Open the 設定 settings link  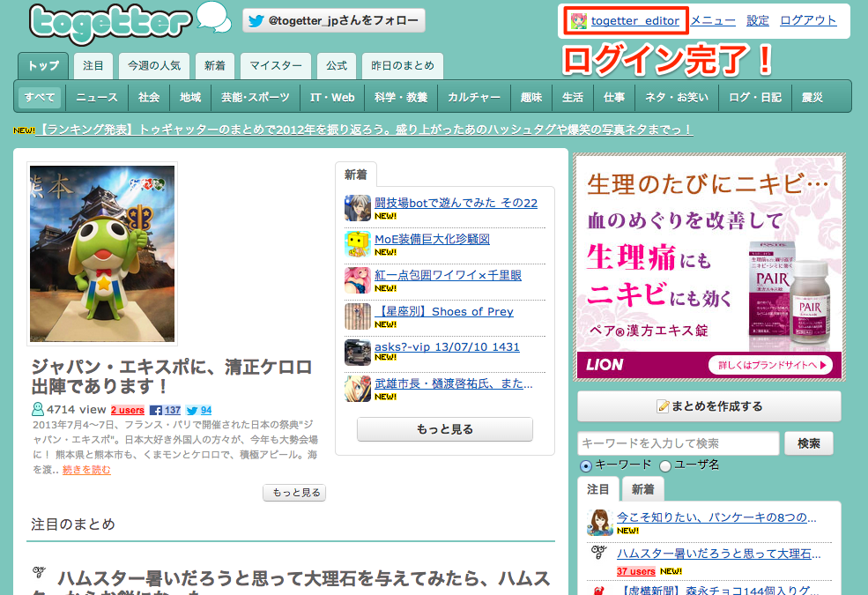click(x=758, y=20)
